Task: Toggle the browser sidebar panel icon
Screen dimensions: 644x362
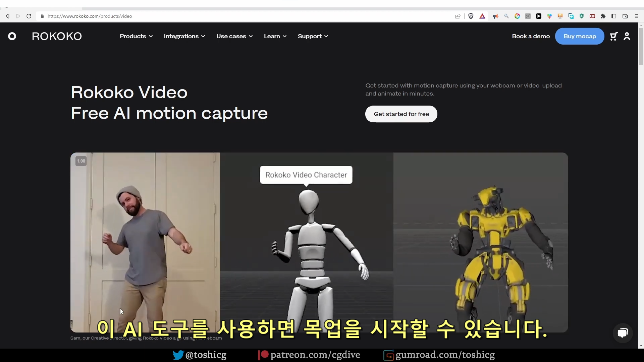Action: (614, 16)
